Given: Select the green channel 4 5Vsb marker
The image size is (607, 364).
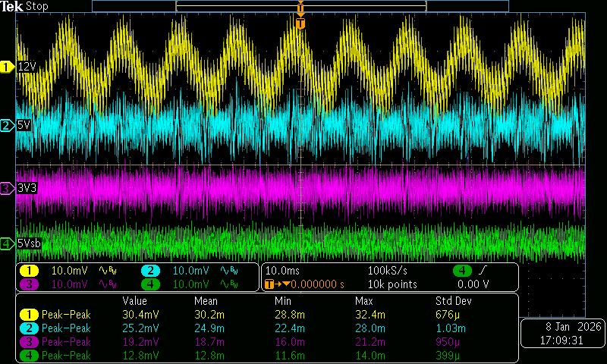Looking at the screenshot, I should click(x=7, y=243).
